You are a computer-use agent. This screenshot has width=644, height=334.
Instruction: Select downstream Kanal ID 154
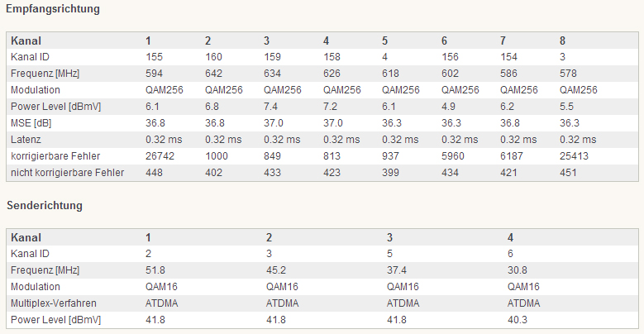point(508,57)
